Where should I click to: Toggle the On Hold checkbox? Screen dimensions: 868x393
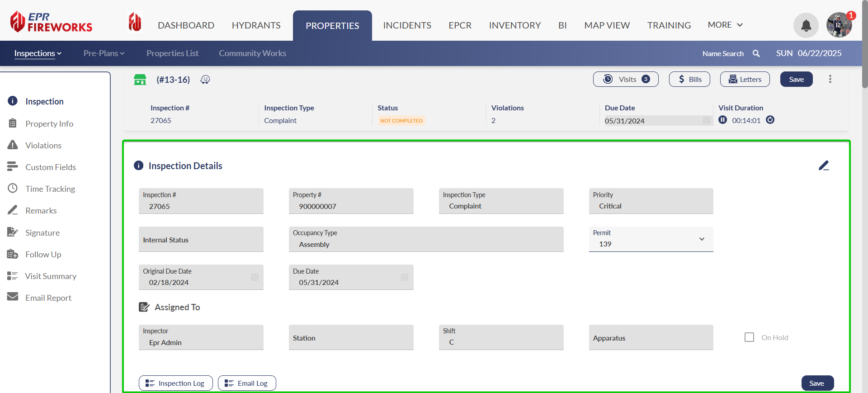pos(749,337)
